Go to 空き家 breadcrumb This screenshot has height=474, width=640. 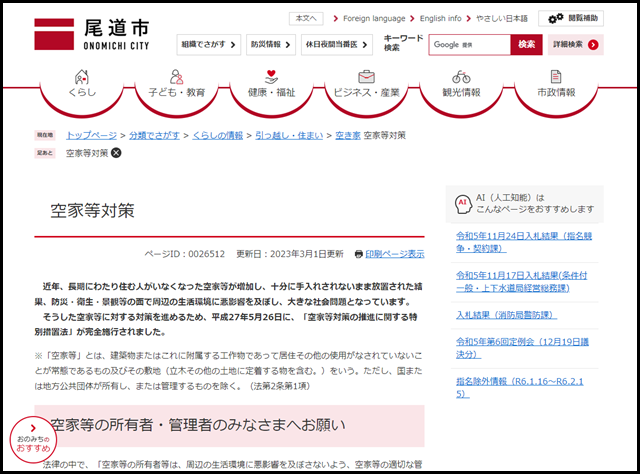coord(348,135)
